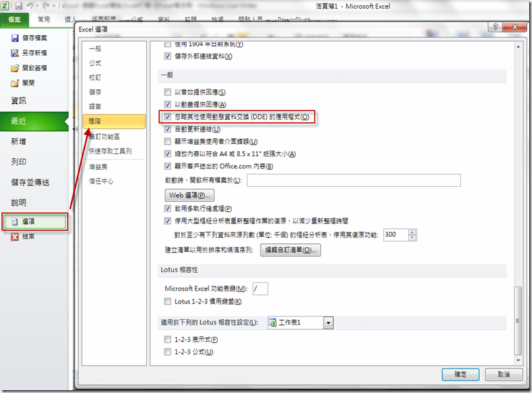
Task: Enable 以音效提供回應 checkbox
Action: (168, 92)
